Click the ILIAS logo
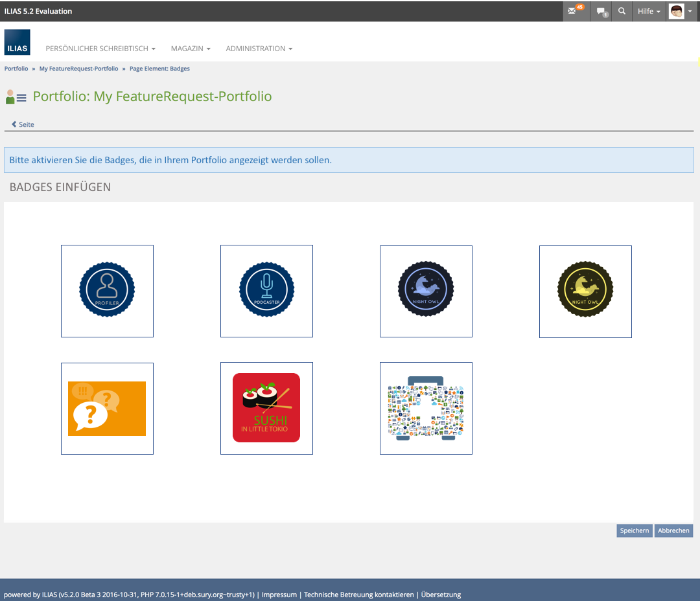 (17, 43)
